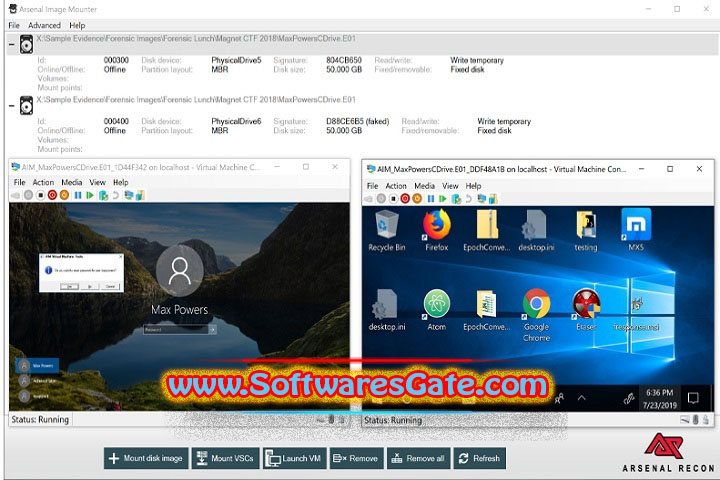Open the Arsenal Image Mounter File menu

[14, 25]
